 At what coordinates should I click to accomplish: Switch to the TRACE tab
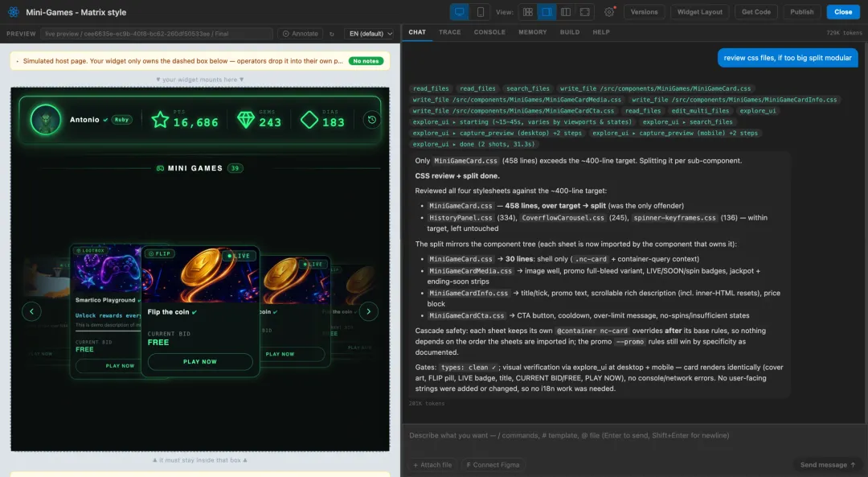click(449, 32)
